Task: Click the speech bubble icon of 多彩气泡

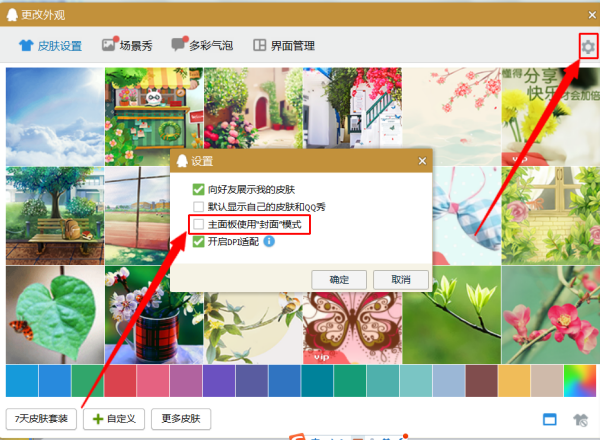Action: (x=178, y=44)
